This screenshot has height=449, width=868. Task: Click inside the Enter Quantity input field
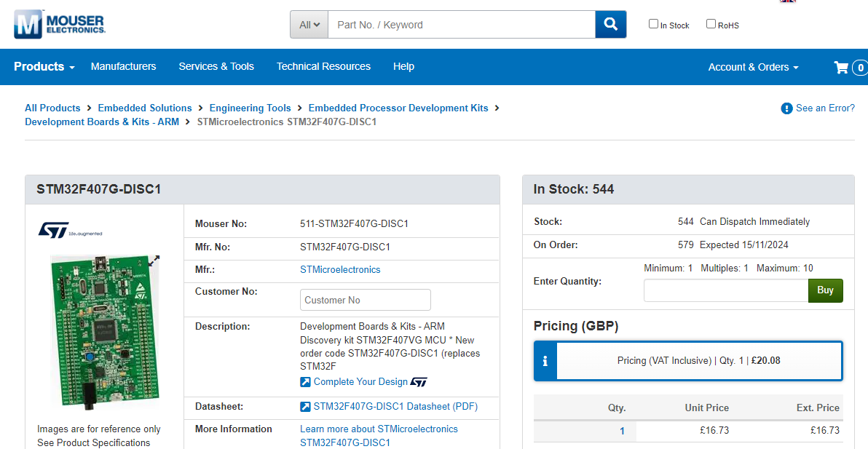[x=725, y=290]
